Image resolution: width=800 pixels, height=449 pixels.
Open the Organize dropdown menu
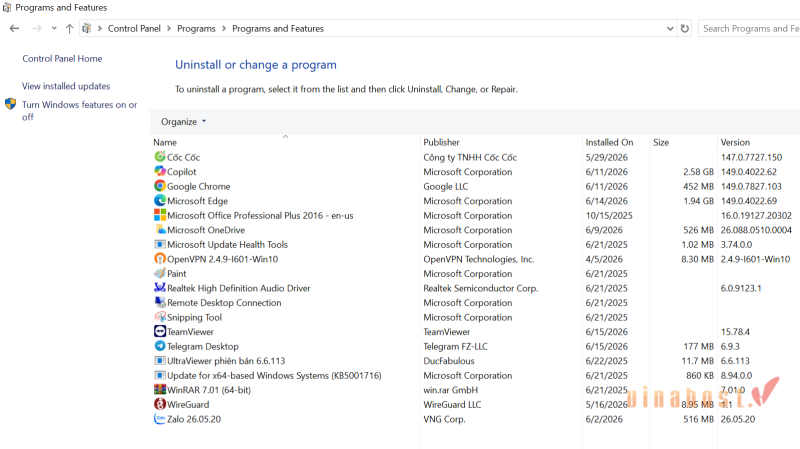pyautogui.click(x=184, y=121)
